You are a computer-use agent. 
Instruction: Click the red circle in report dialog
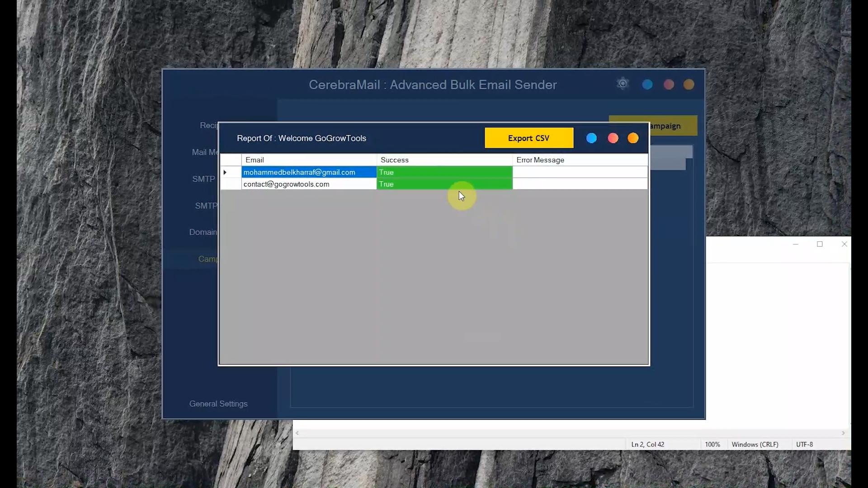point(613,138)
